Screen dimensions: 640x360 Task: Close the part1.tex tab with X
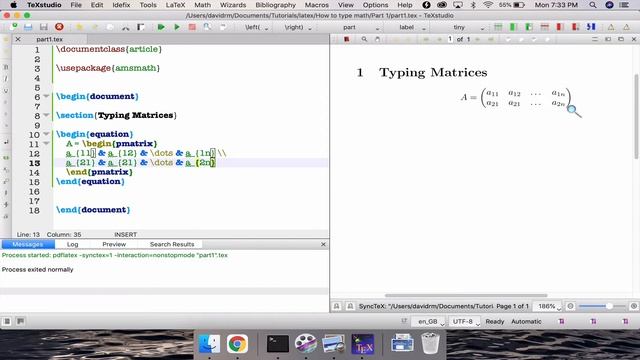(18, 39)
